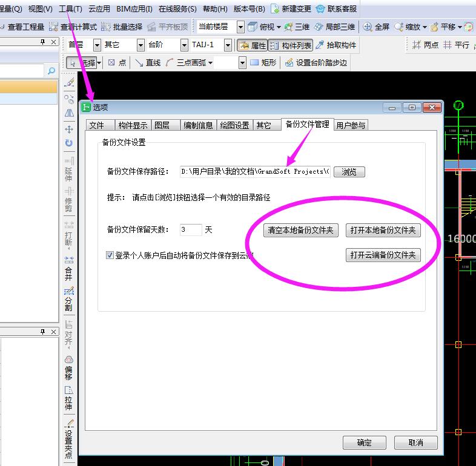
Task: Switch to the 绘图设置 tab
Action: (234, 125)
